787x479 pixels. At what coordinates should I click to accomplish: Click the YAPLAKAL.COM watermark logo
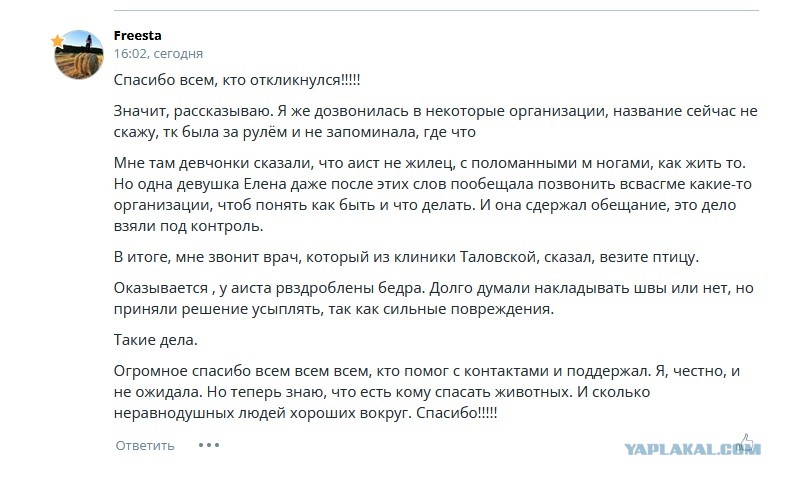692,448
